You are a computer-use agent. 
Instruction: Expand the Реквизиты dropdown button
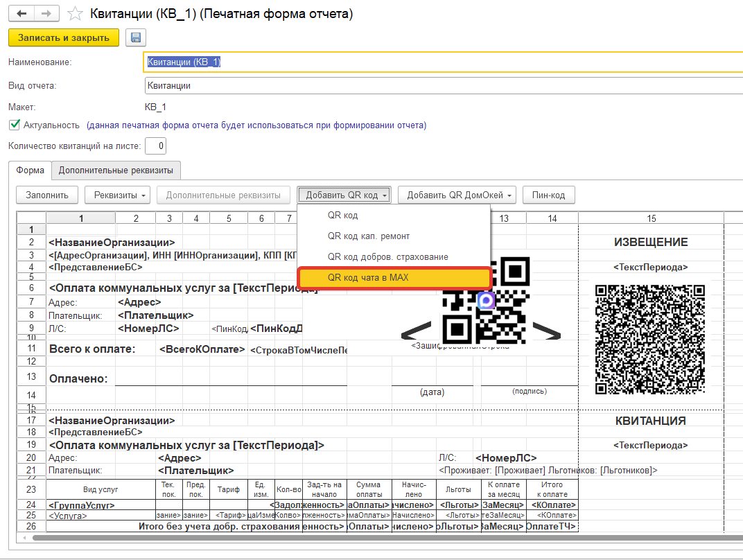click(117, 195)
